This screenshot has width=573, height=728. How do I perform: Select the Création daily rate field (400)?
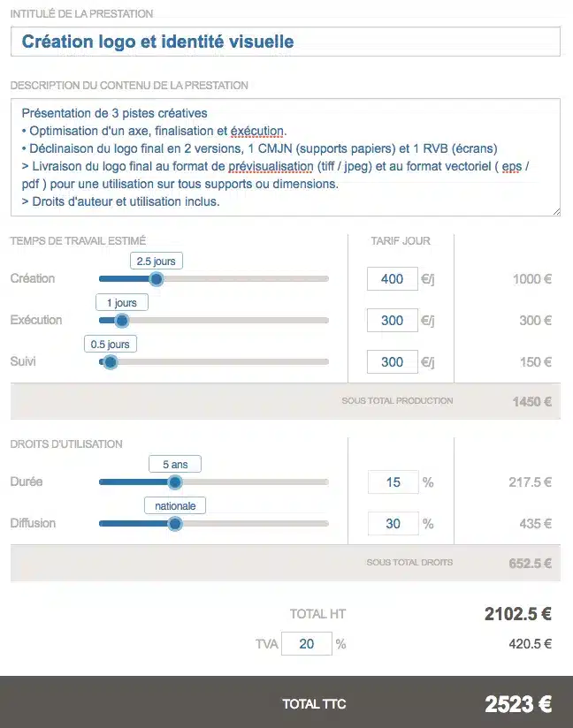[393, 279]
